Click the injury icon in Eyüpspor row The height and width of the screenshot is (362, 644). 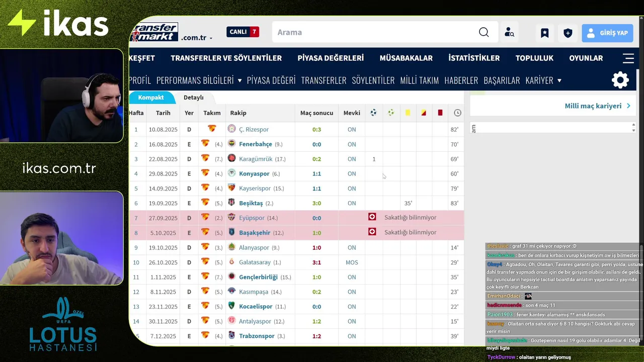pyautogui.click(x=372, y=217)
